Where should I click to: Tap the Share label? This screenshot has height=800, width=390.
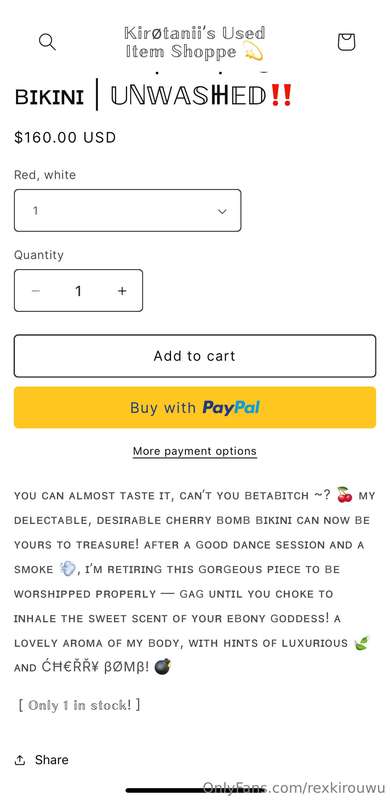(x=52, y=760)
